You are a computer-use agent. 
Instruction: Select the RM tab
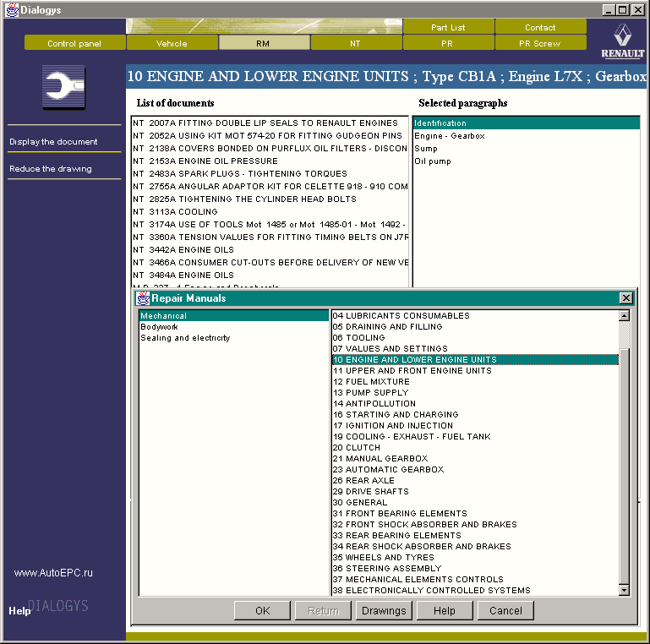pyautogui.click(x=264, y=43)
